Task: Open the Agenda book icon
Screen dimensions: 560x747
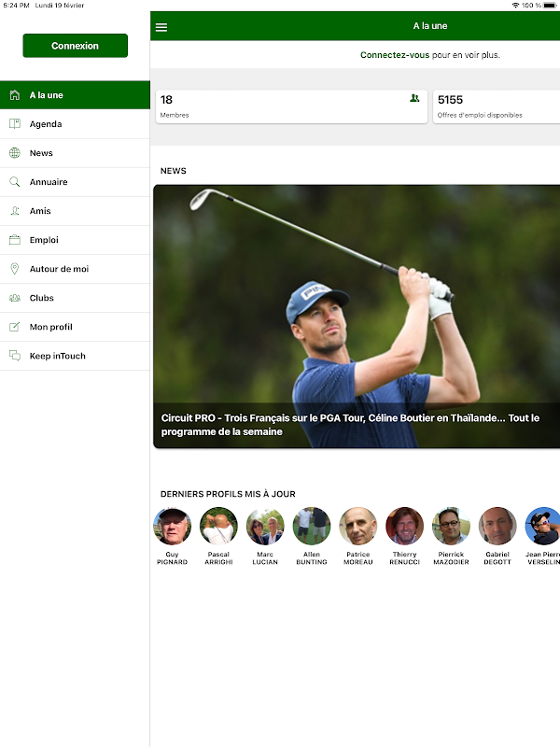Action: [x=15, y=124]
